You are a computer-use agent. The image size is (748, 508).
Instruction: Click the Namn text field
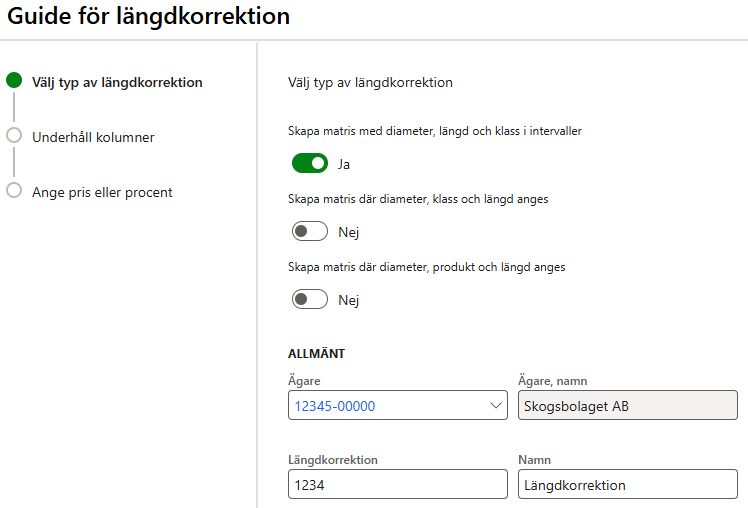[x=628, y=485]
